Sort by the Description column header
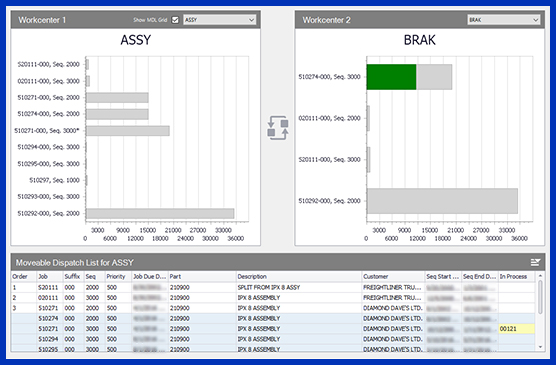The image size is (556, 365). pos(299,276)
